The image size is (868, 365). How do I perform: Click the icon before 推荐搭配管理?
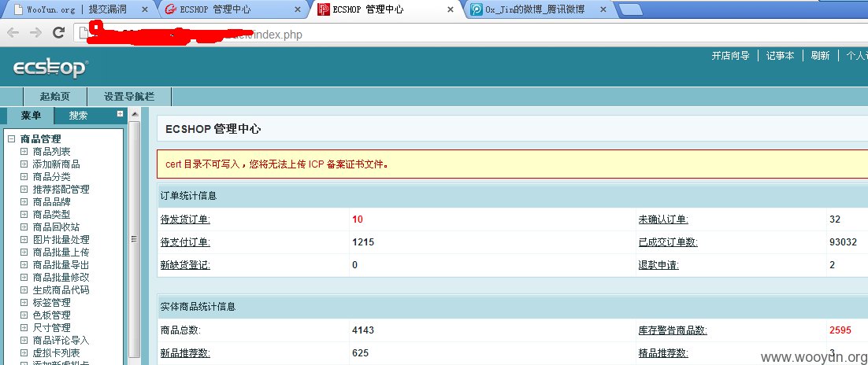(24, 189)
